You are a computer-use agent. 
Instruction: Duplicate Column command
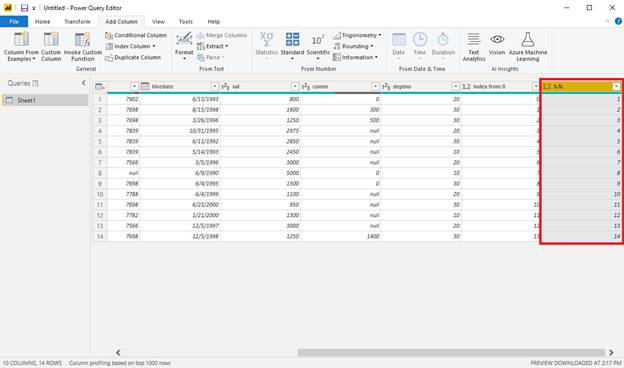(x=133, y=58)
